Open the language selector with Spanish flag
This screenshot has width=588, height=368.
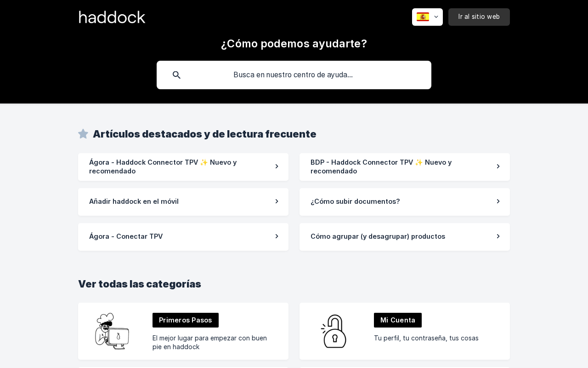tap(427, 17)
